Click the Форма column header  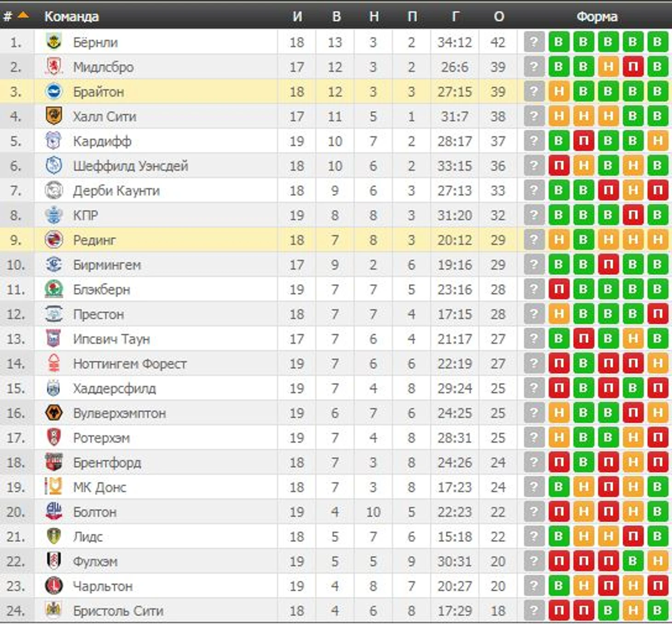pyautogui.click(x=597, y=17)
